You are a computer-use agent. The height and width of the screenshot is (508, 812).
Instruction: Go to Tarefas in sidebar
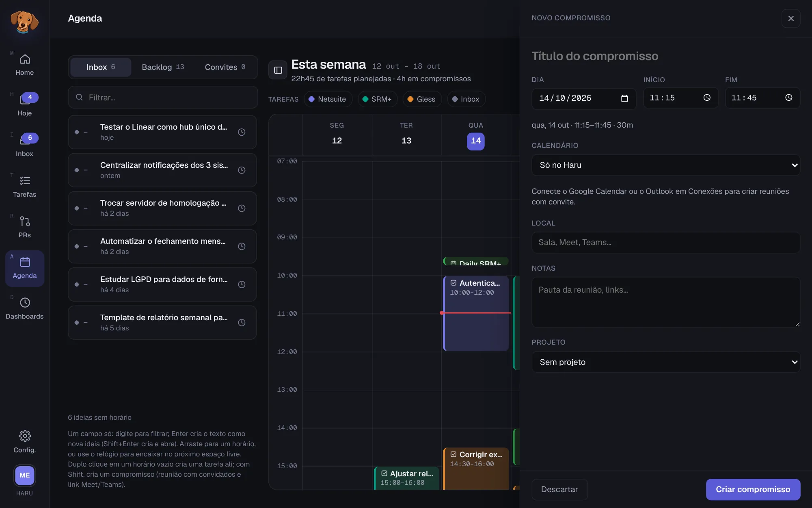click(24, 187)
